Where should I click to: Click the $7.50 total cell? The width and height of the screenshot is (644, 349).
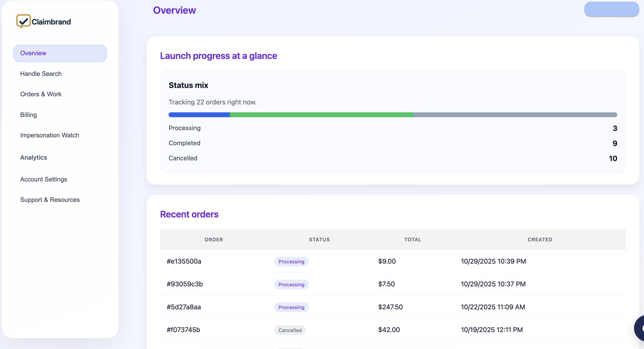(x=386, y=284)
